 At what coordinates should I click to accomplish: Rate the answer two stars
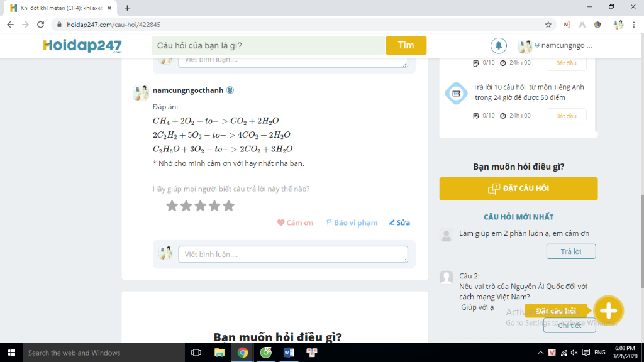pyautogui.click(x=186, y=206)
